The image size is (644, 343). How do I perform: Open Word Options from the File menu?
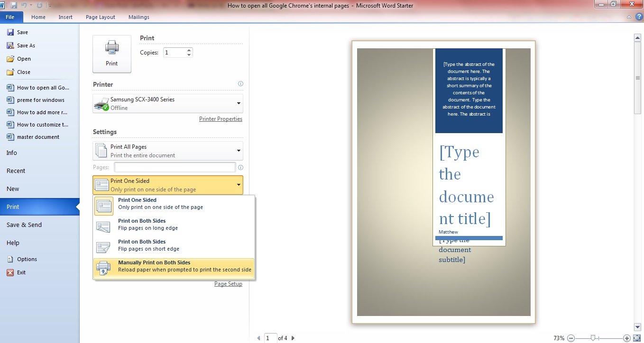(22, 259)
